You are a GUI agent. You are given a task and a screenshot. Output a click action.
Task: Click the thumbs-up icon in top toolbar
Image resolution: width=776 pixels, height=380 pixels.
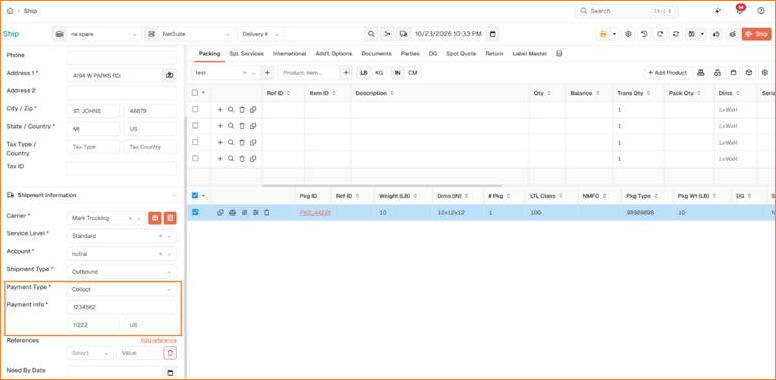[x=716, y=34]
